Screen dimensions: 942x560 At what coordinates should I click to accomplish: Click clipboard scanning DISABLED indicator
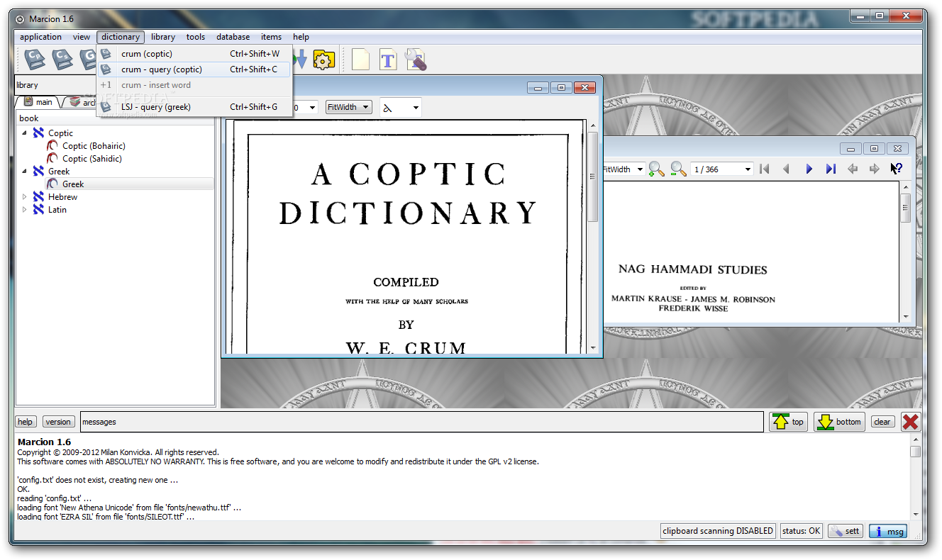coord(718,531)
